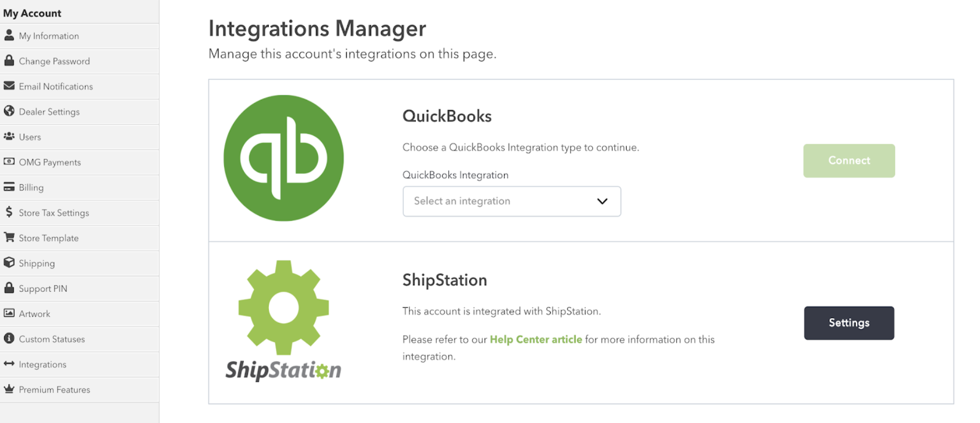Click the globe icon beside Dealer Settings

point(9,111)
